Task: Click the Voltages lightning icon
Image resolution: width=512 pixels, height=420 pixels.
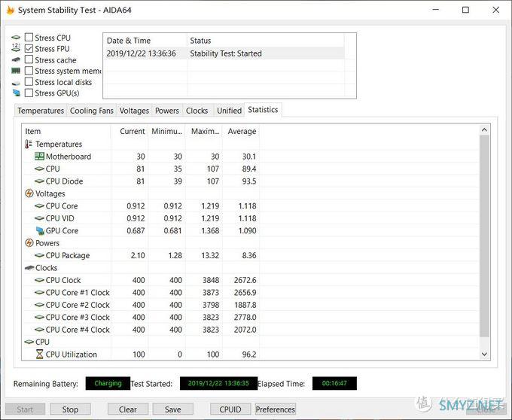Action: 29,193
